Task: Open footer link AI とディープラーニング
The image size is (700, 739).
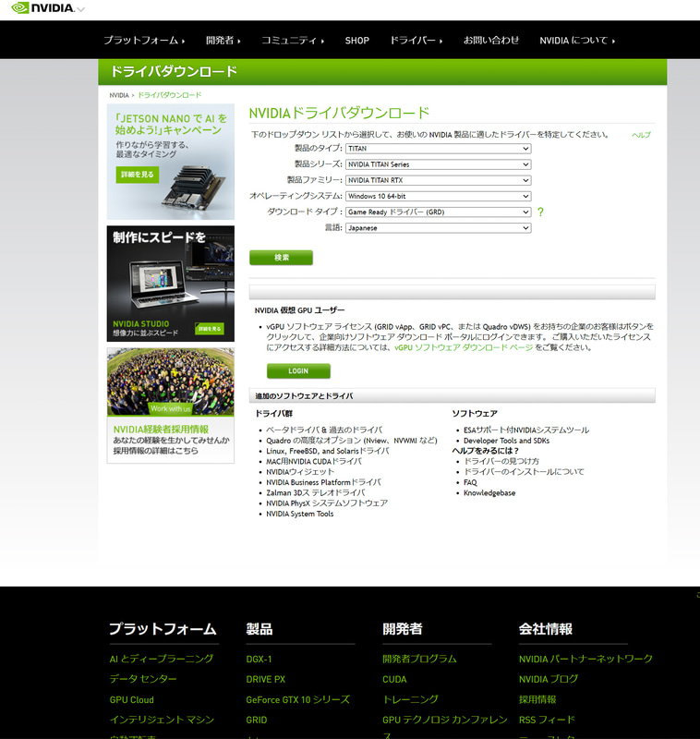Action: [x=162, y=659]
